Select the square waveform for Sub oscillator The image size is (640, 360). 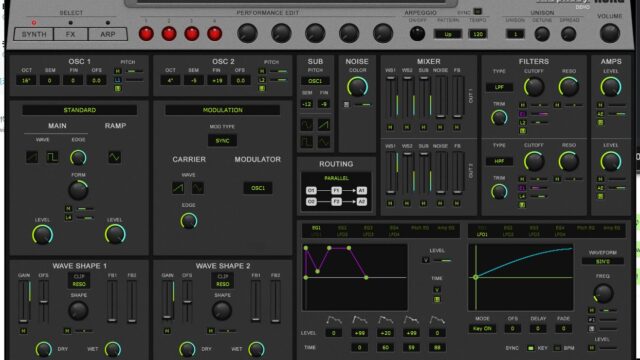pos(307,142)
